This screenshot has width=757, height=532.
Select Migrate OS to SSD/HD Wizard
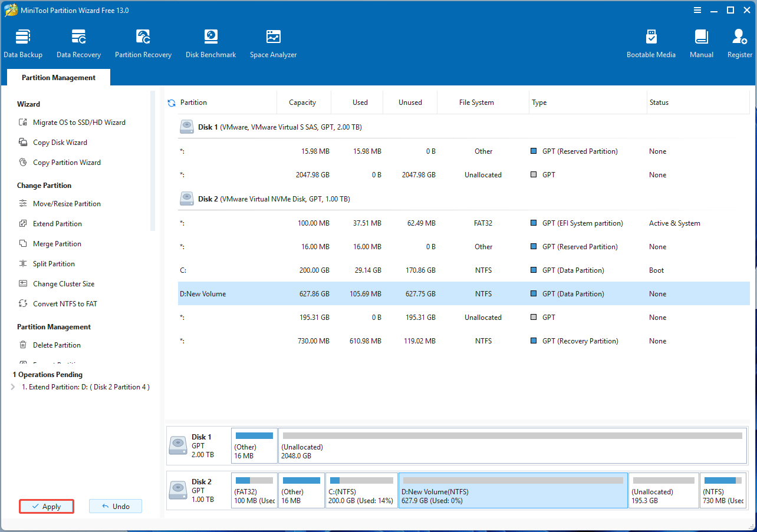point(79,123)
